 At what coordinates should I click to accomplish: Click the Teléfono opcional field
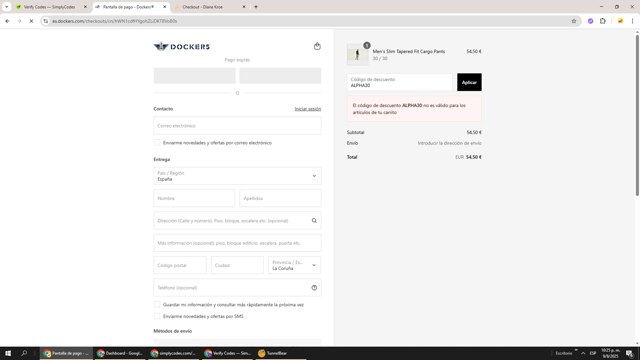pyautogui.click(x=237, y=288)
